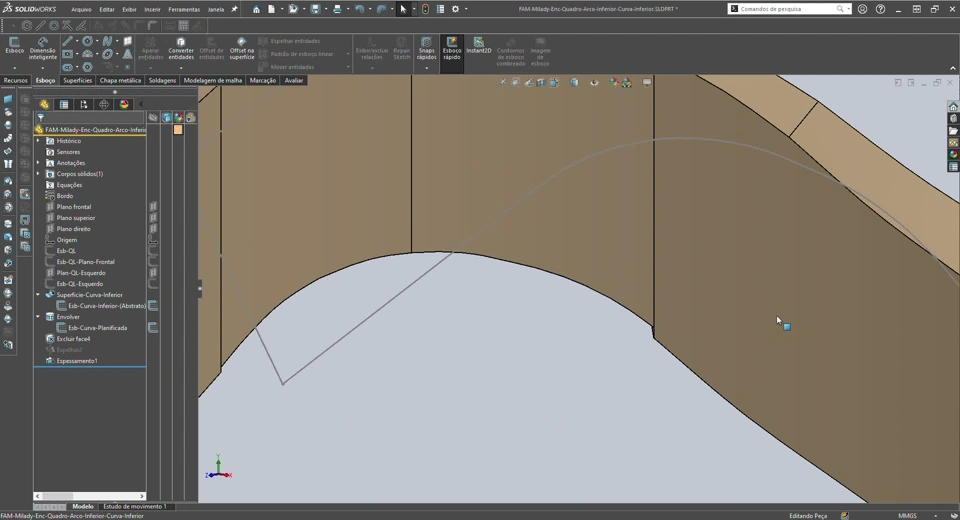
Task: Open the ConfigurationManager tab icon
Action: coord(84,104)
